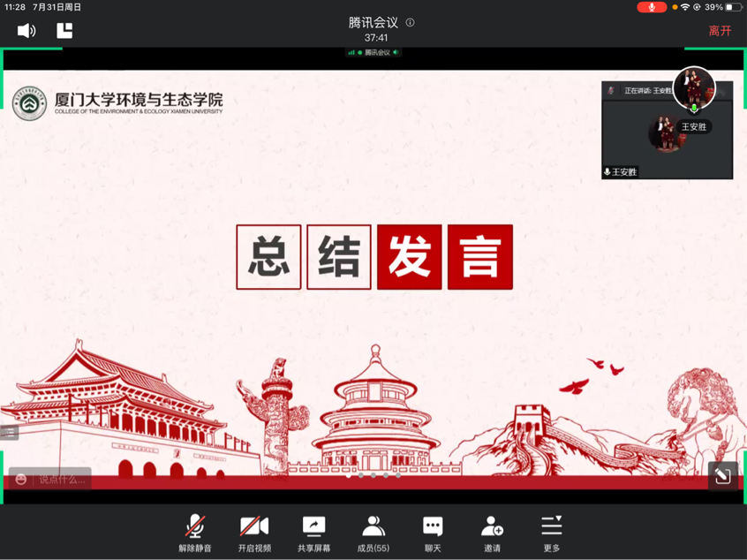Expand the 成员(55) participants list
This screenshot has width=747, height=560.
pyautogui.click(x=373, y=534)
